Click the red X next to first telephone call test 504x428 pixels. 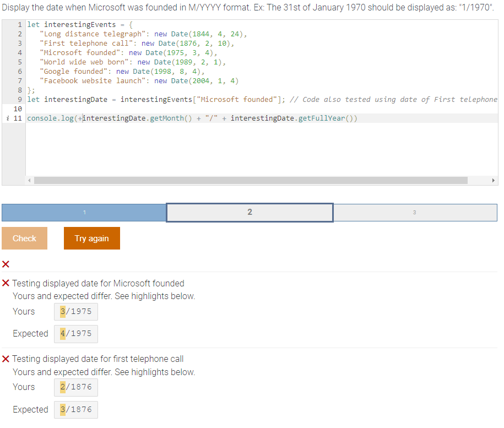tap(6, 359)
